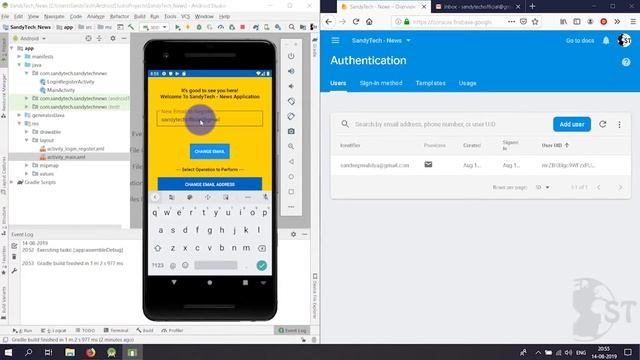Collapse the java folder
Screen dimensions: 640x360
pyautogui.click(x=19, y=65)
